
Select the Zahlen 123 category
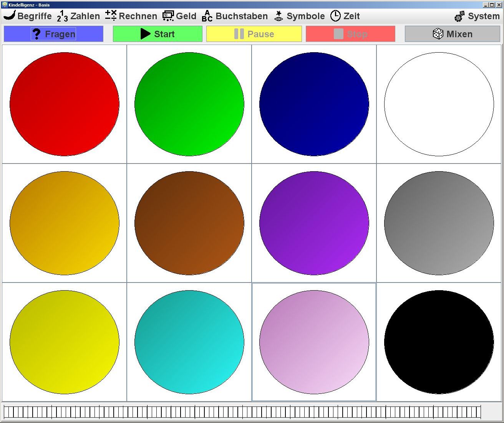(78, 16)
